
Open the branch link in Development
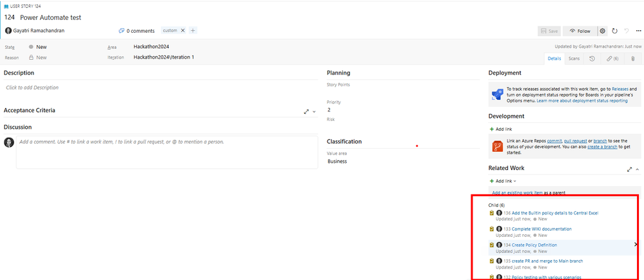pos(600,140)
